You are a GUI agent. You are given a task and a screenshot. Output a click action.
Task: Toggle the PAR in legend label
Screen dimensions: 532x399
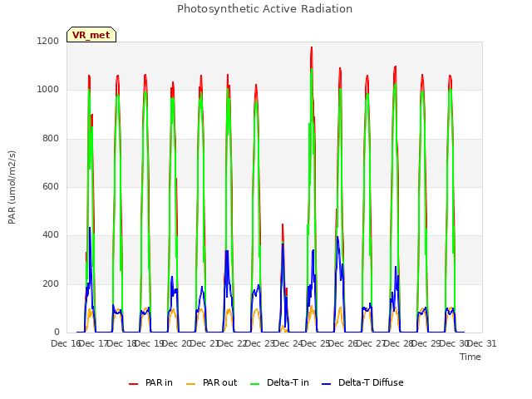(159, 382)
